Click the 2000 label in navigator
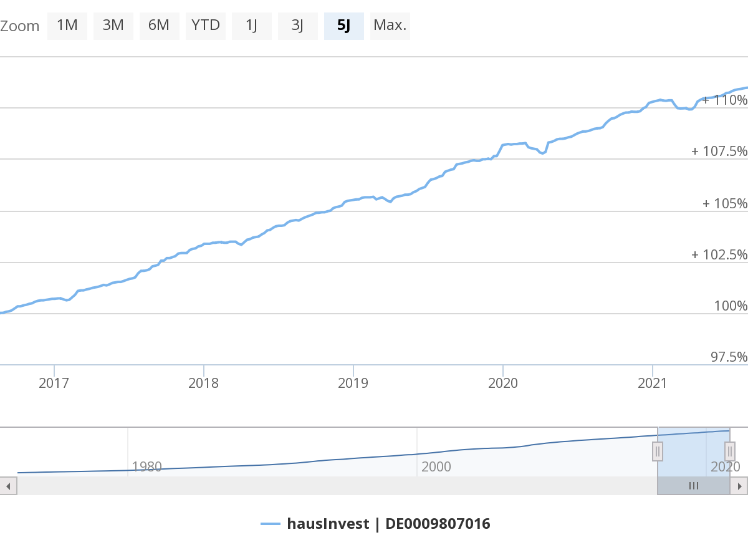The height and width of the screenshot is (560, 748). coord(436,466)
